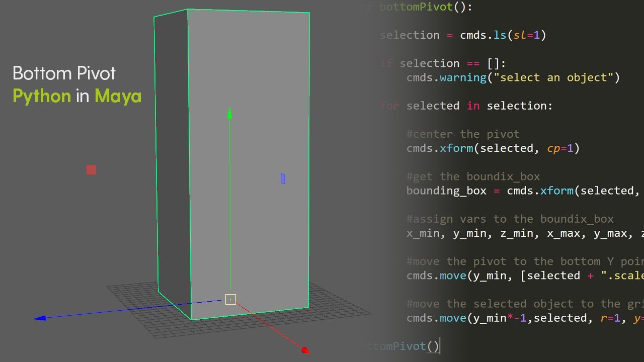Screen dimensions: 644x362
Task: Click the 'Bottom Pivot' title text
Action: coord(64,73)
